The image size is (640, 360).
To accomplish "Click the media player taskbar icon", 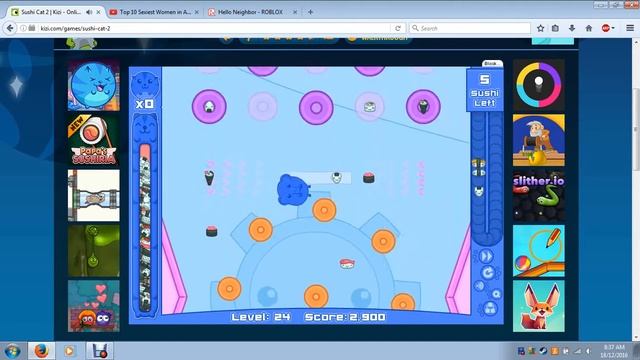I will pyautogui.click(x=69, y=351).
